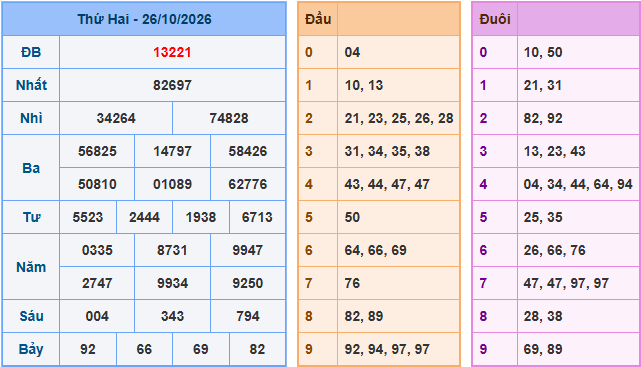Click the values '13, 23, 43'
The image size is (641, 367).
pyautogui.click(x=555, y=151)
